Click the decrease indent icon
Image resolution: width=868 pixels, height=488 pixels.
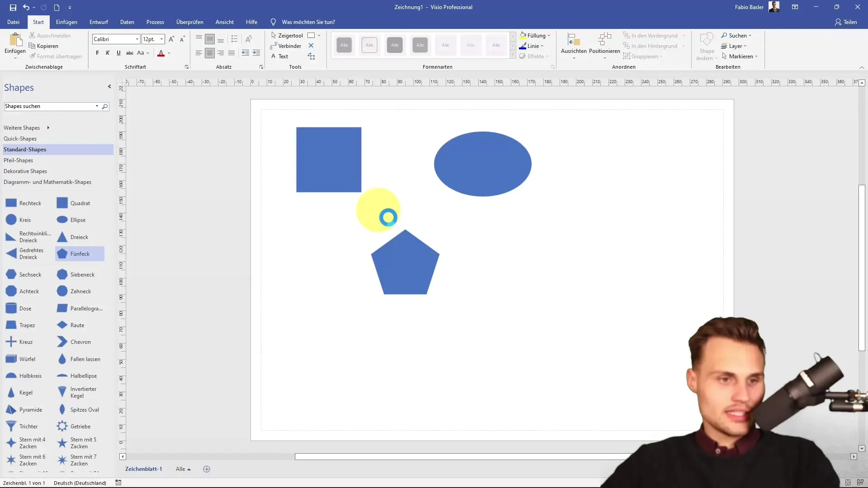tap(245, 53)
